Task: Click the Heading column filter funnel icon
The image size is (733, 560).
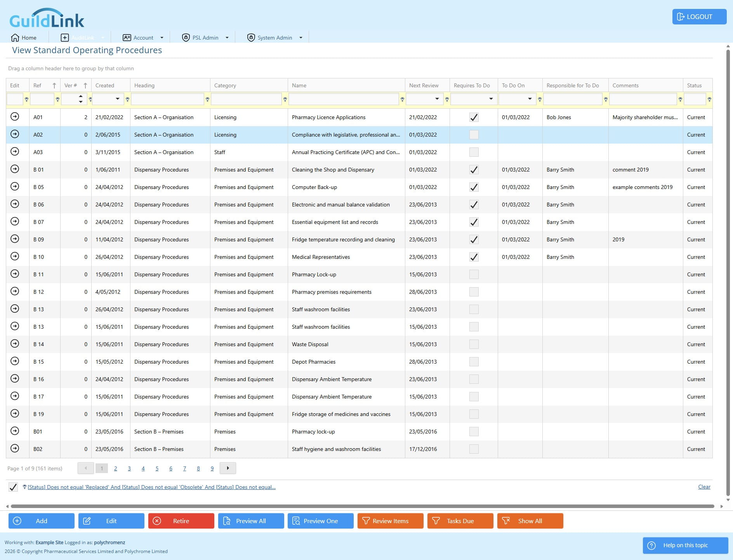Action: [x=207, y=100]
